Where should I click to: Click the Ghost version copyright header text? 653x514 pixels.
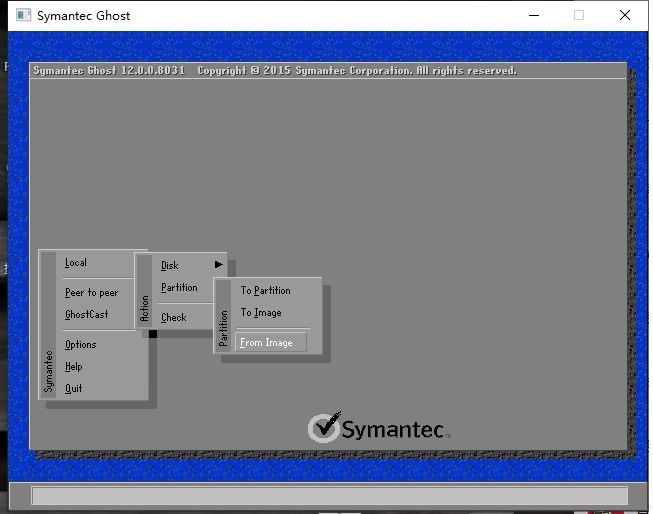click(275, 71)
